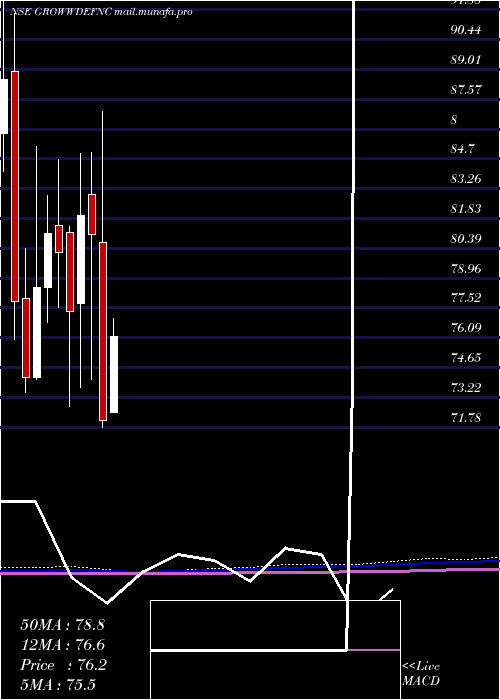Click the 74.65 price axis label

(x=466, y=358)
